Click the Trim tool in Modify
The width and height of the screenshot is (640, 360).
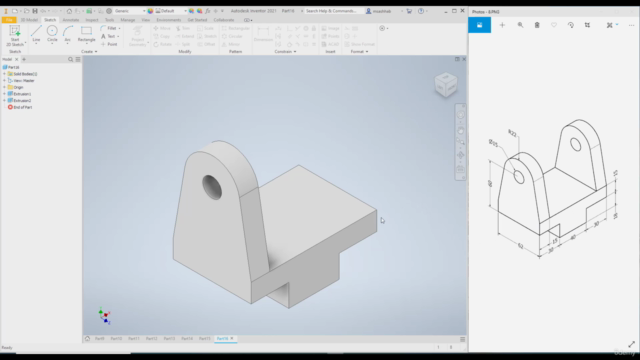(x=182, y=28)
